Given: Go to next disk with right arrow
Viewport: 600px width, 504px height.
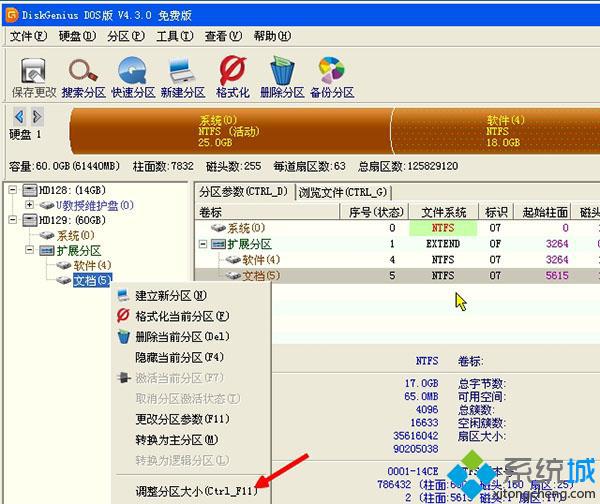Looking at the screenshot, I should (37, 116).
